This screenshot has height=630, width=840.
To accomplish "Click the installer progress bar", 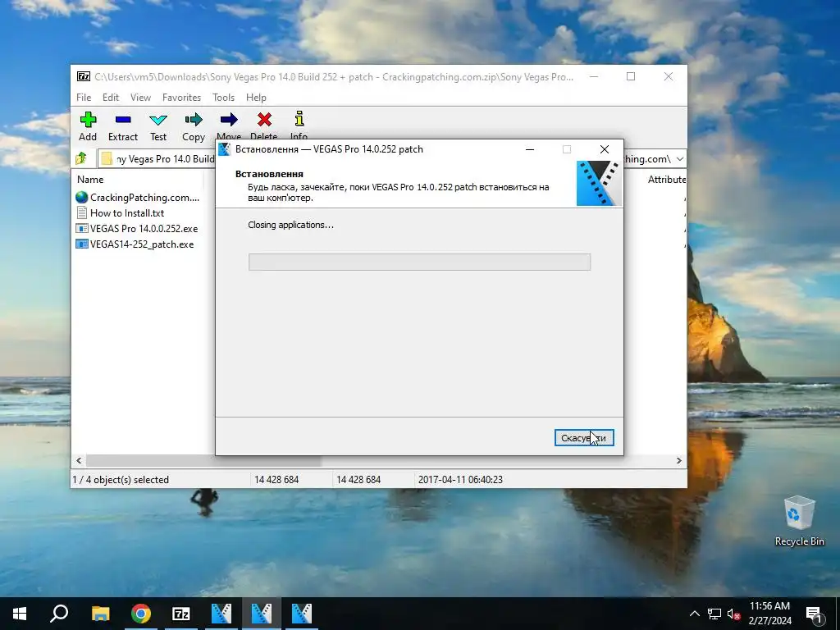I will tap(419, 262).
